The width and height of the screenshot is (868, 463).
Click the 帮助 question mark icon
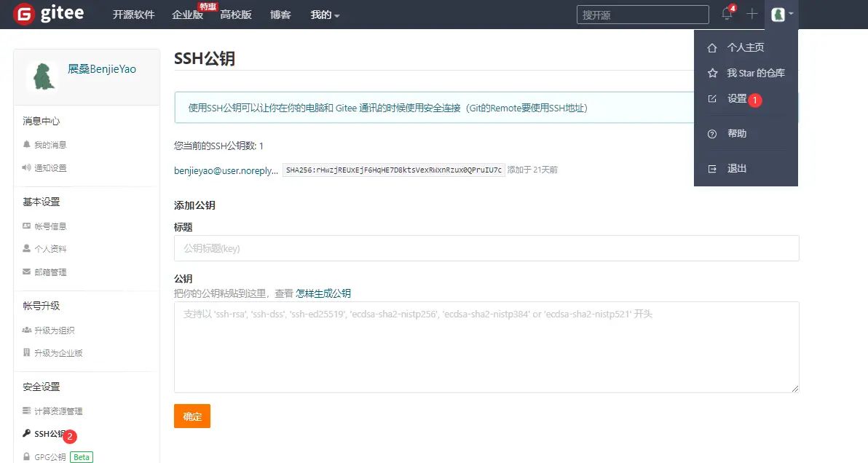click(x=711, y=133)
